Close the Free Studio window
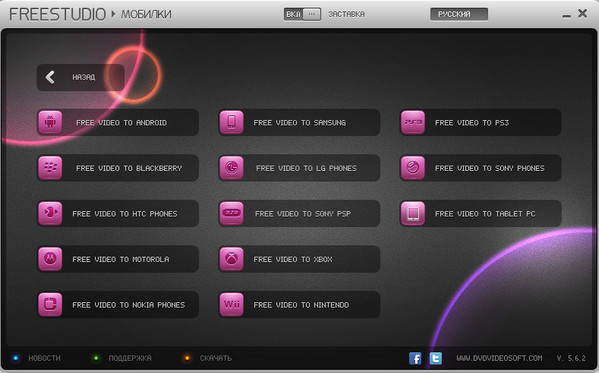 [x=583, y=13]
